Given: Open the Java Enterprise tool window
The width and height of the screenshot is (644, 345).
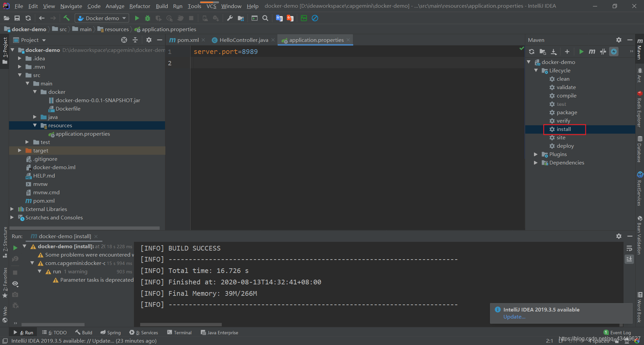Looking at the screenshot, I should [x=219, y=333].
